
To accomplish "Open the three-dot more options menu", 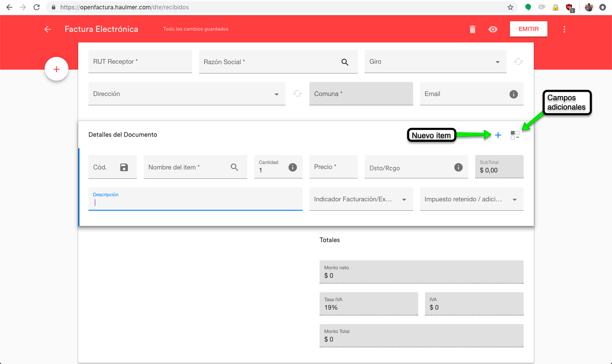I will [564, 29].
